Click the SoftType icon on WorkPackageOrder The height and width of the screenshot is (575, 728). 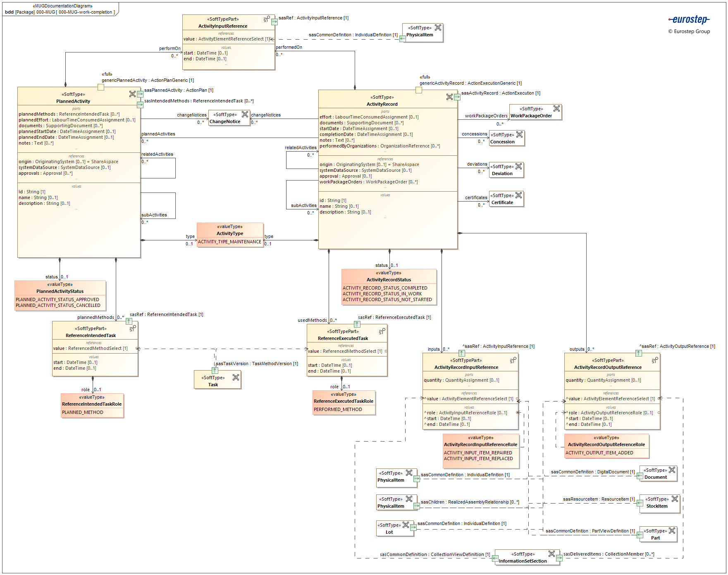556,109
